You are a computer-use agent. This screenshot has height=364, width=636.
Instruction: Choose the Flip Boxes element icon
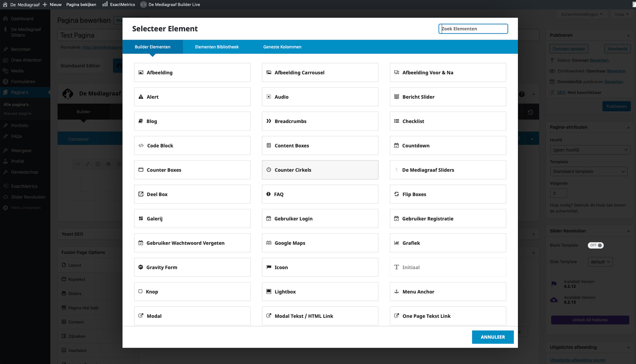[397, 194]
